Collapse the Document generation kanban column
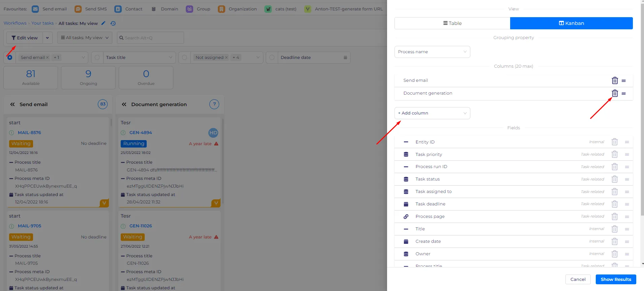This screenshot has height=291, width=644. click(124, 104)
